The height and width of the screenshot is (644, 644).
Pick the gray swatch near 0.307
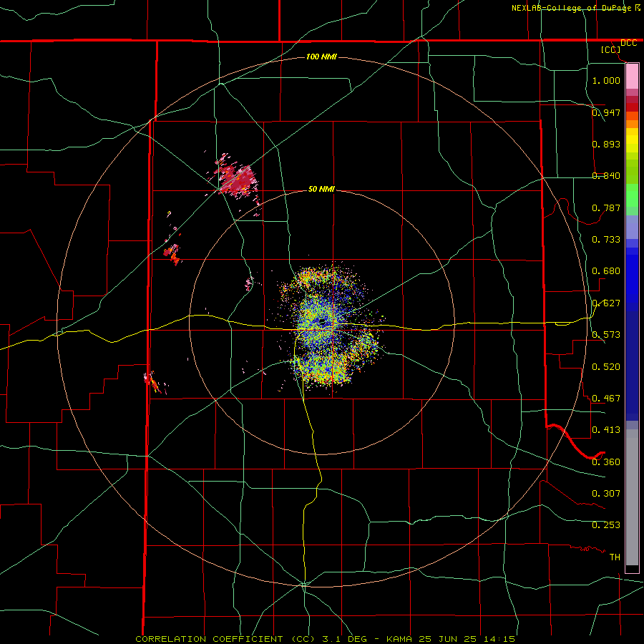coord(632,497)
